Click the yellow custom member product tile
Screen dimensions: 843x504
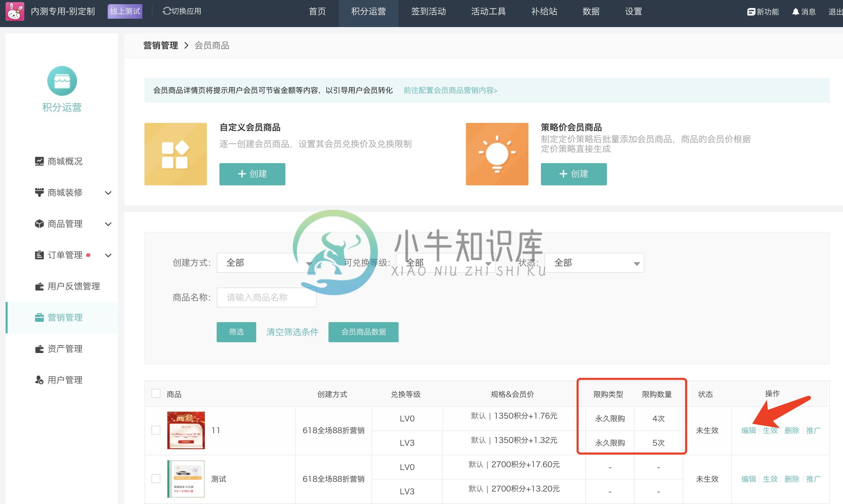coord(176,154)
